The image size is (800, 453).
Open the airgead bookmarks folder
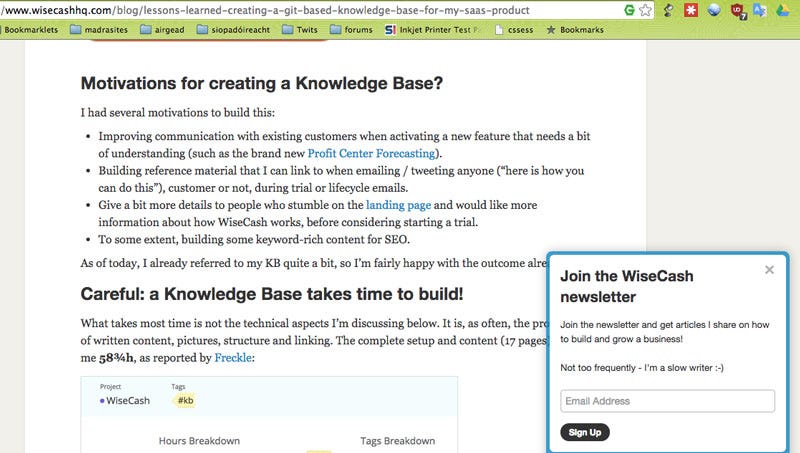[x=162, y=30]
